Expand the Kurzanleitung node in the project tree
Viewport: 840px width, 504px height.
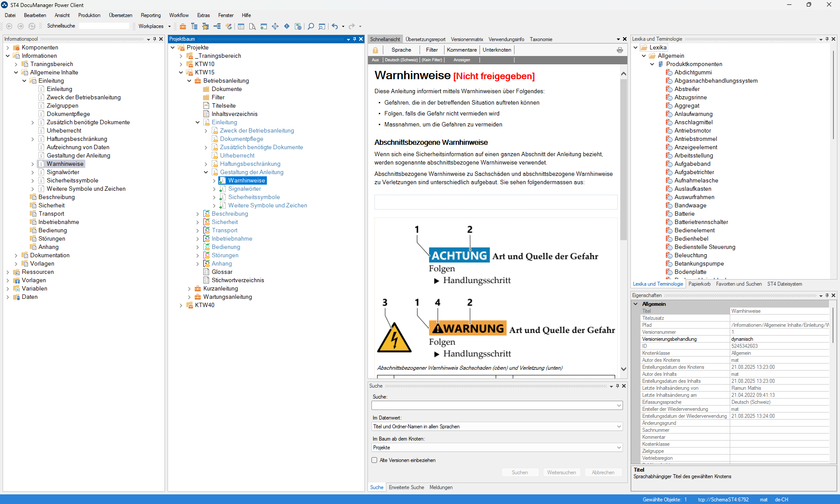pos(189,289)
